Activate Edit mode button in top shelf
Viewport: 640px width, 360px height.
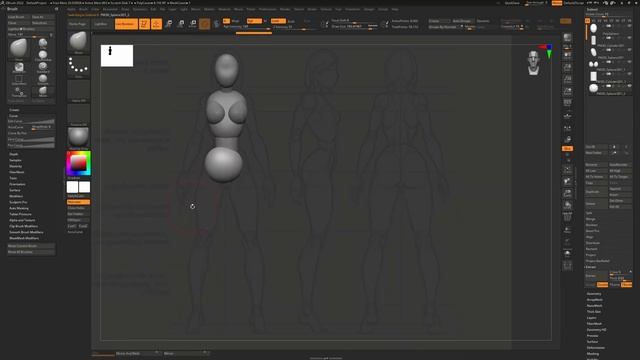click(x=144, y=24)
